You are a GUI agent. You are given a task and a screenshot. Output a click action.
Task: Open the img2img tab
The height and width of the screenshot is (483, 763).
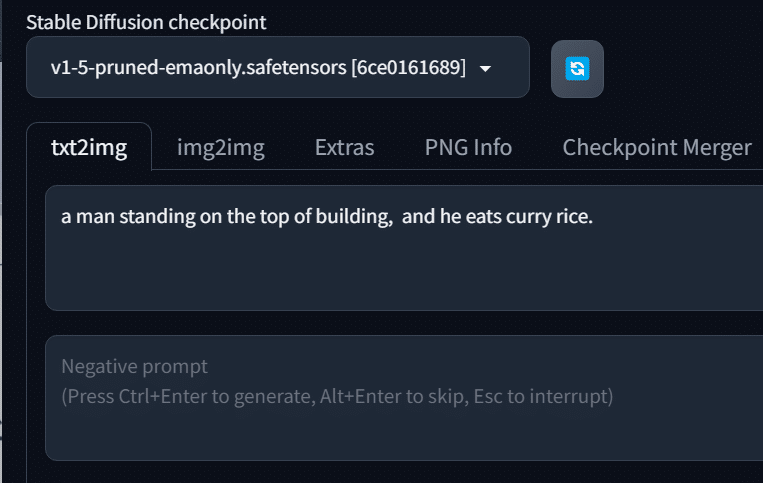tap(221, 147)
